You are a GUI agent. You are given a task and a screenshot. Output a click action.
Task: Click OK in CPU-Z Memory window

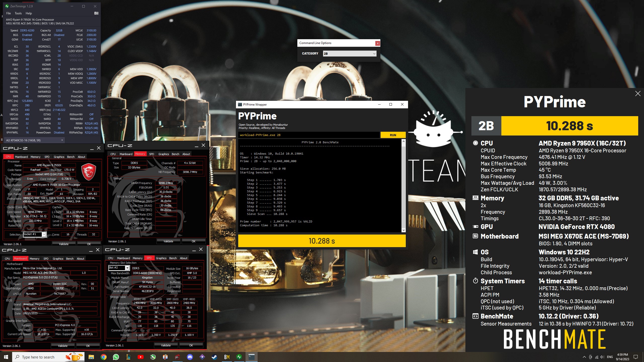193,241
